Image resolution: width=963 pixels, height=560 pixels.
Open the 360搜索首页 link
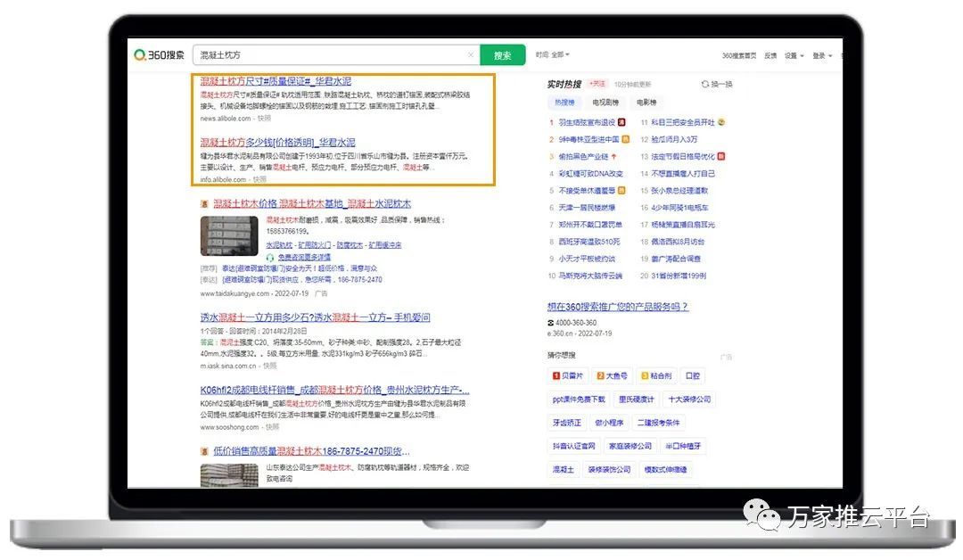click(738, 55)
